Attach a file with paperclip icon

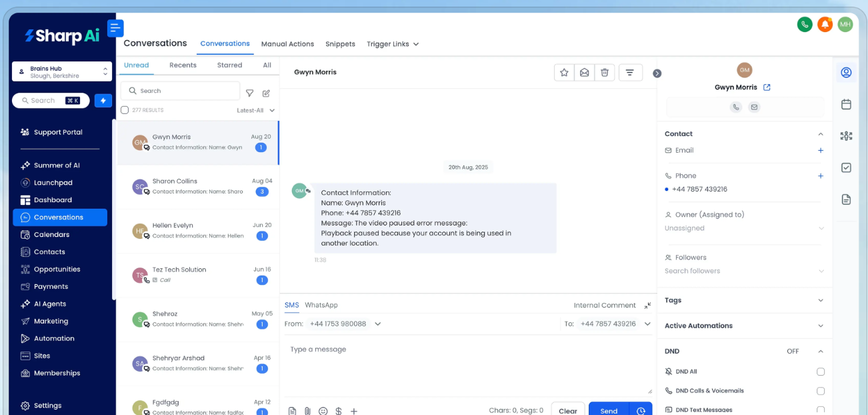(307, 411)
